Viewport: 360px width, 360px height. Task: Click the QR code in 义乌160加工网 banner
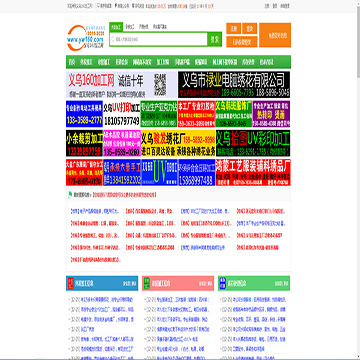coord(160,85)
